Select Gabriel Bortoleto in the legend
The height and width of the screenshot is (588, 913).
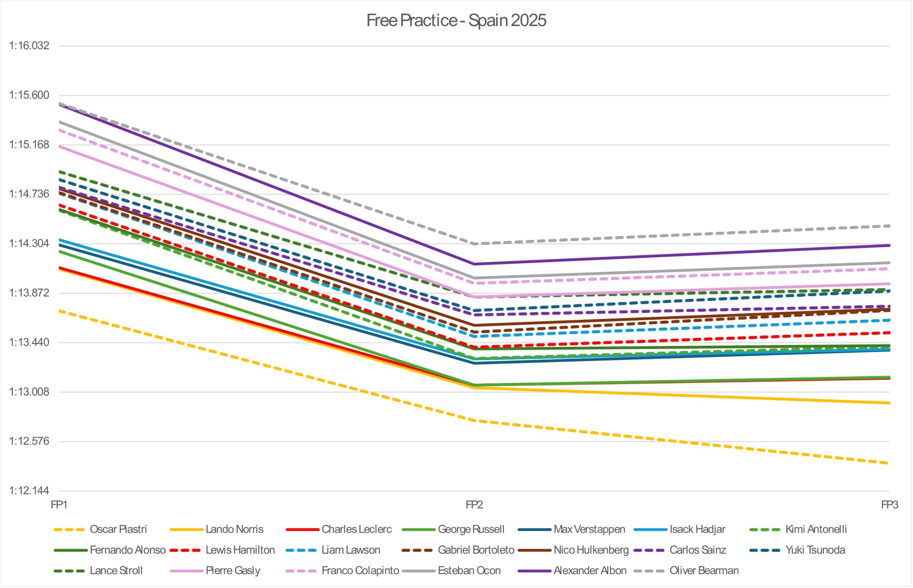coord(476,550)
